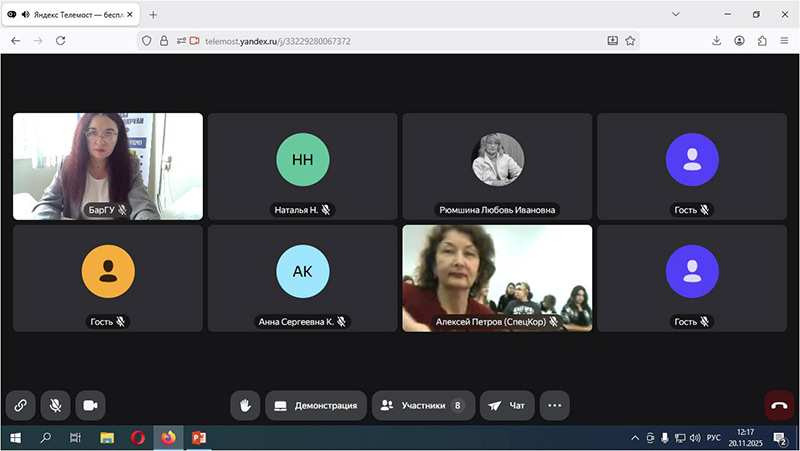Toggle the camera on or off
Viewport: 800px width, 451px height.
point(90,405)
